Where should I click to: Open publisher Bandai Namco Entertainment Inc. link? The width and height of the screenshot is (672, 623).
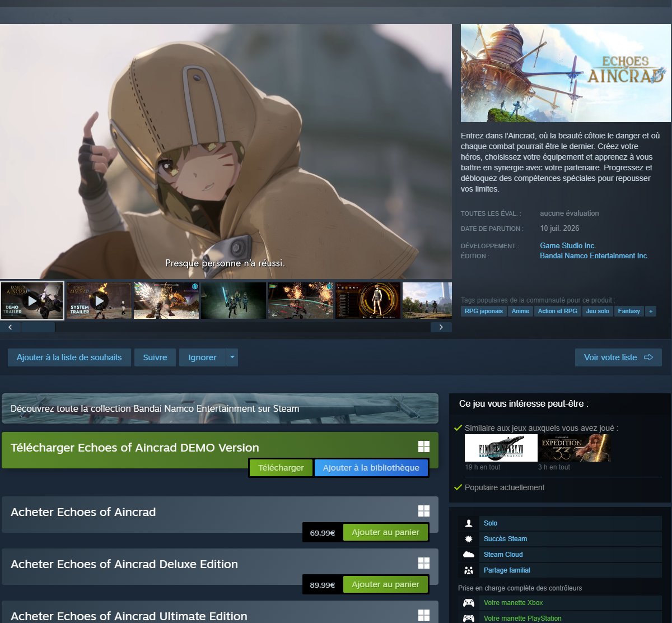coord(594,255)
